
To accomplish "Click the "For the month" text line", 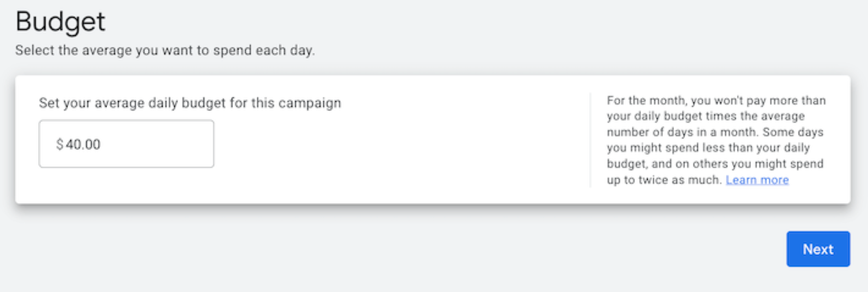I will 715,100.
